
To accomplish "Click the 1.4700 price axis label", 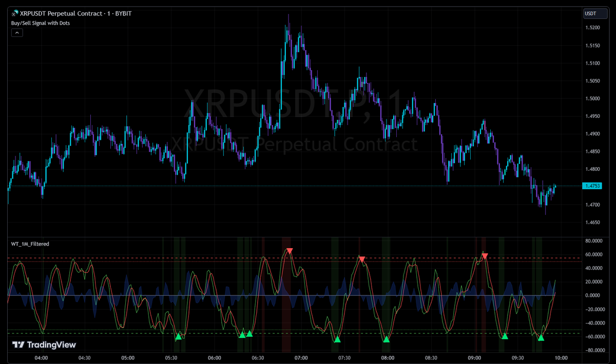I will [x=592, y=205].
